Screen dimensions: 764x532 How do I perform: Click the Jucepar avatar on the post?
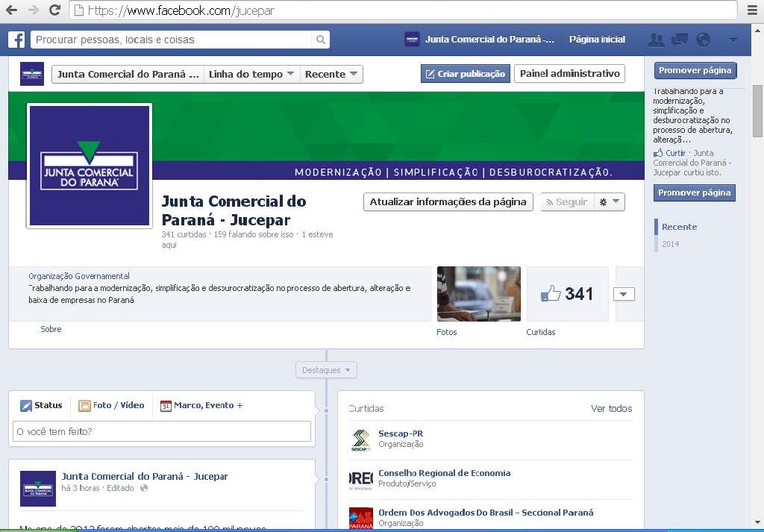[38, 489]
